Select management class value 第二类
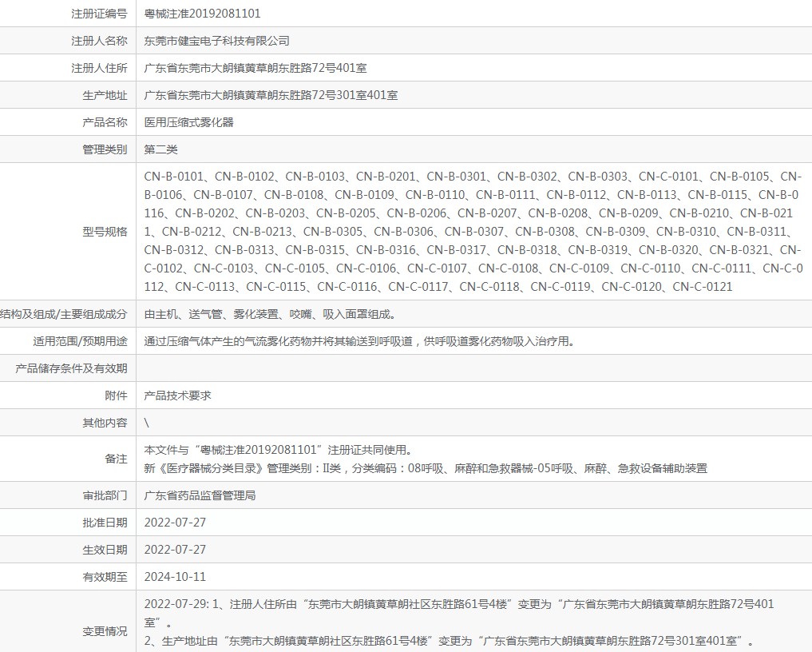812x652 pixels. (x=161, y=149)
